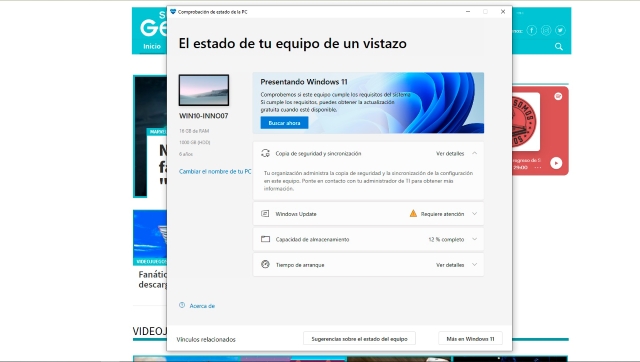Click the warning triangle on Windows Update
The width and height of the screenshot is (640, 362).
[x=413, y=213]
